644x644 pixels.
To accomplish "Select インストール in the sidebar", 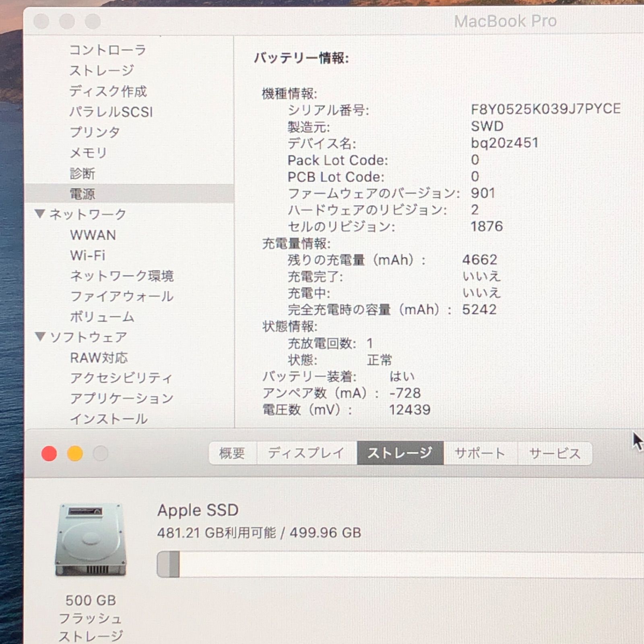I will tap(109, 419).
